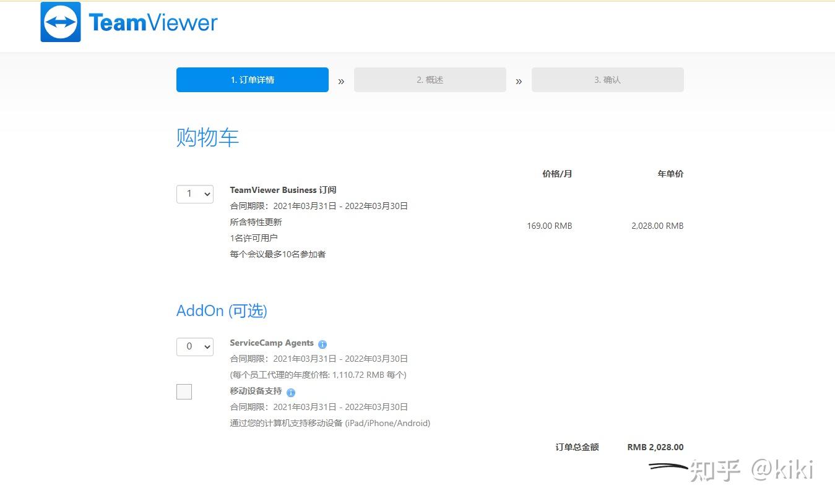Select the 2,028.00 RMB annual price

657,226
